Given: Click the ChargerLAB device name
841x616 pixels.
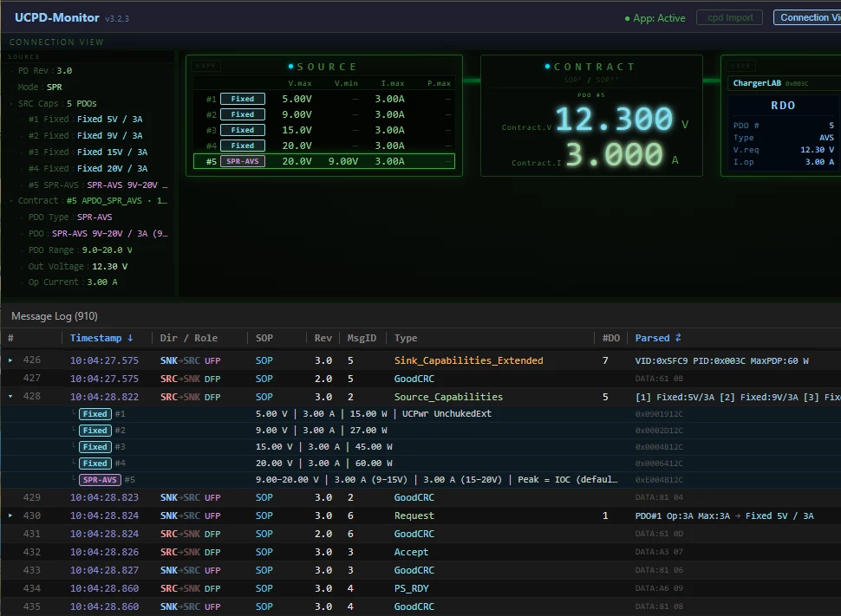Looking at the screenshot, I should 757,83.
